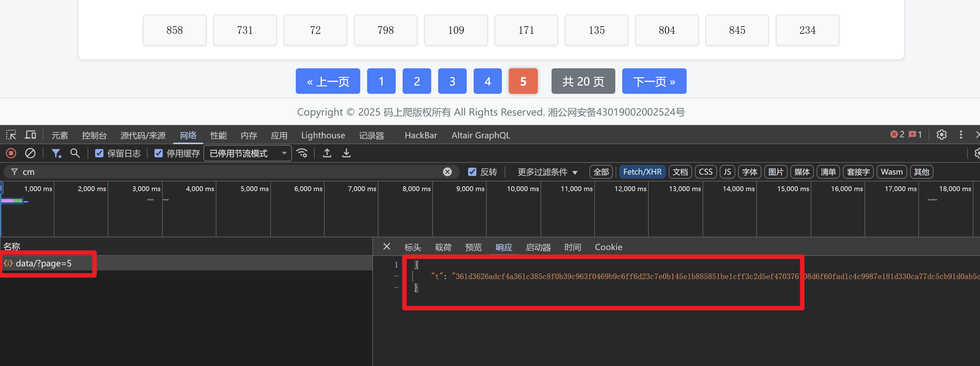Click the inspect element selector icon

[11, 135]
